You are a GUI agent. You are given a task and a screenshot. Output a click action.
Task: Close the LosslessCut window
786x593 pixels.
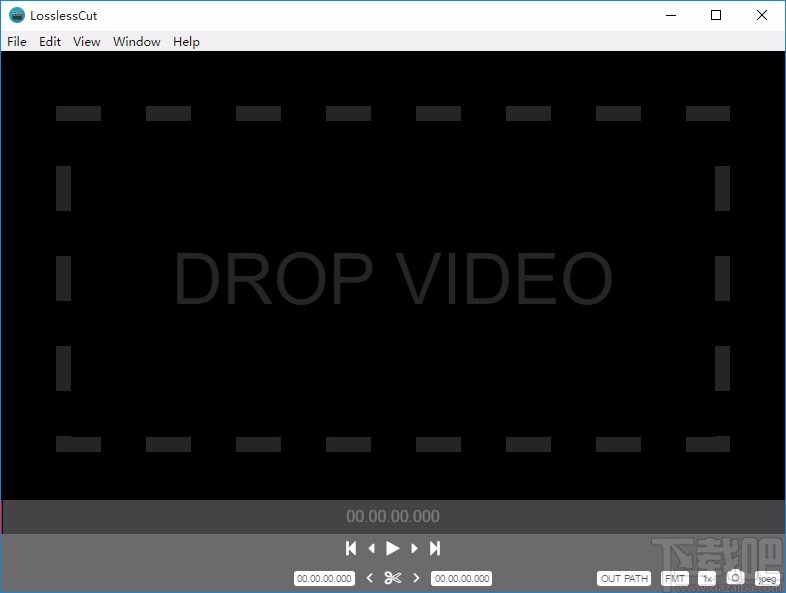click(761, 15)
